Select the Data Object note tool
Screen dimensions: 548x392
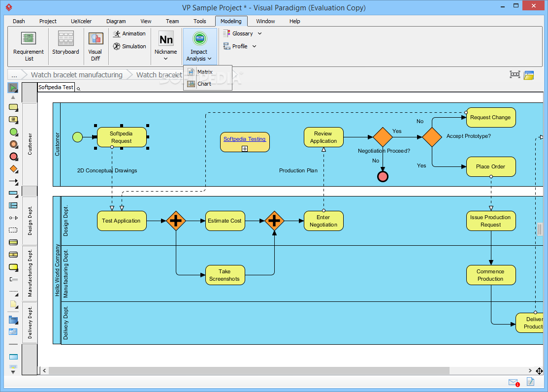(13, 304)
